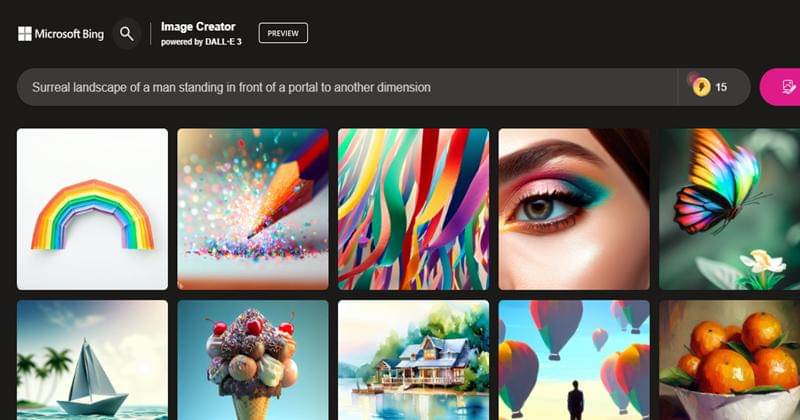Click the prompt text input field
Image resolution: width=800 pixels, height=420 pixels.
point(347,87)
